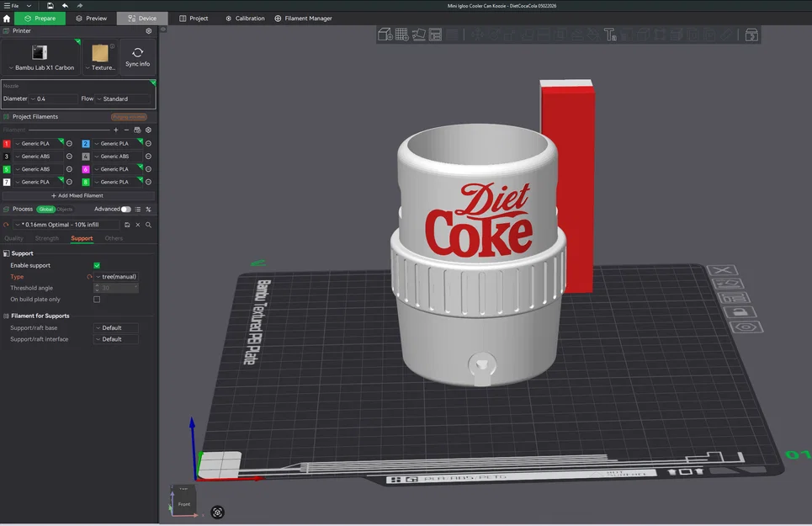Open printer settings gear icon
The width and height of the screenshot is (812, 526).
[x=149, y=31]
